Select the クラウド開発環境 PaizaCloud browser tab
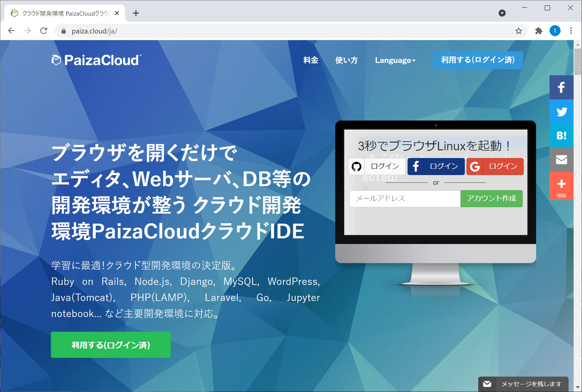This screenshot has width=582, height=392. pyautogui.click(x=65, y=13)
